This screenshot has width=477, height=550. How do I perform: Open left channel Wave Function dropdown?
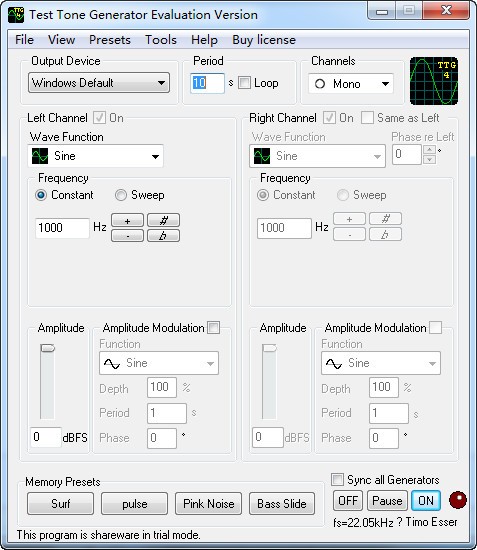pos(95,156)
